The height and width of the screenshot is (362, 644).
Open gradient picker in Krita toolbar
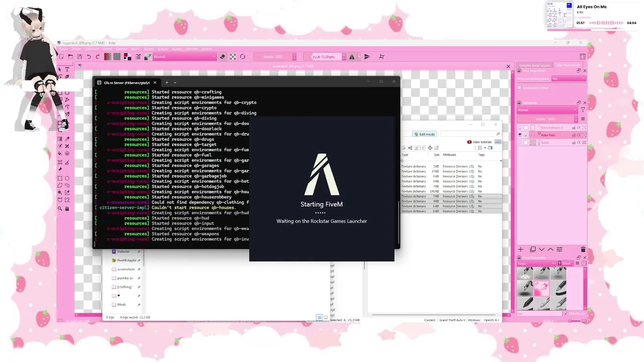point(108,56)
